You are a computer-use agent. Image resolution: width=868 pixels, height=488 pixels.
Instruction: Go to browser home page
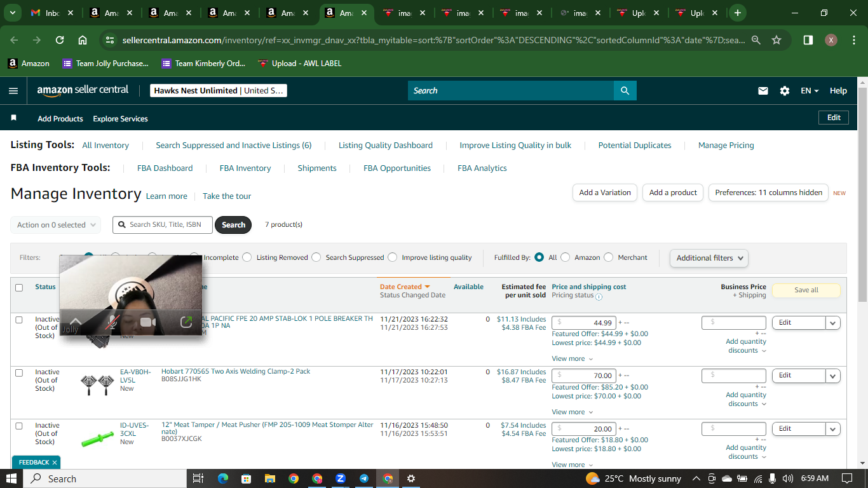[x=83, y=40]
